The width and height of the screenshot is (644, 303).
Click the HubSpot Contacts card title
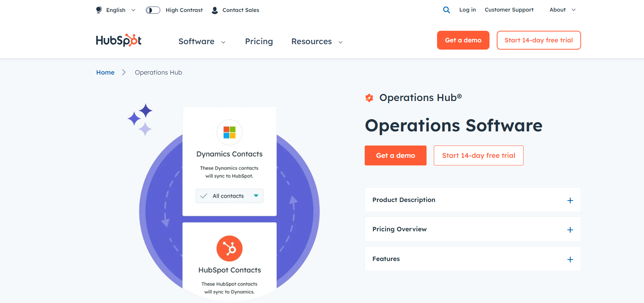230,270
